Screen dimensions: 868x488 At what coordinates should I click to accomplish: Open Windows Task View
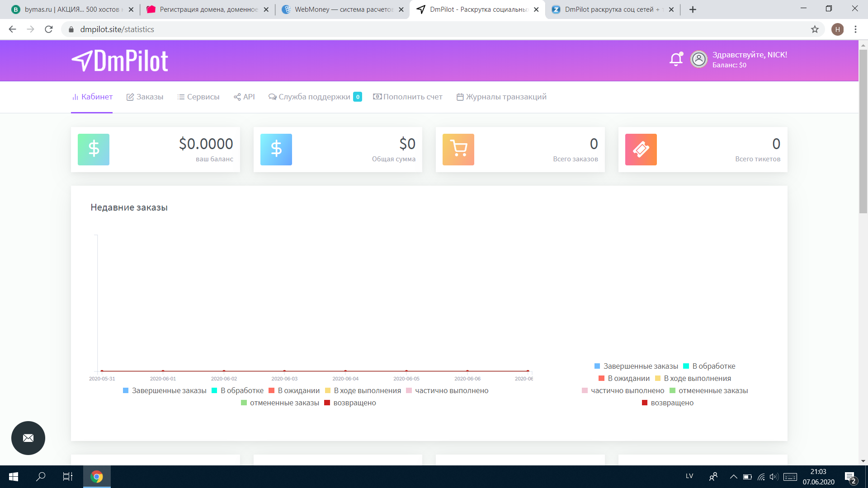(x=68, y=477)
